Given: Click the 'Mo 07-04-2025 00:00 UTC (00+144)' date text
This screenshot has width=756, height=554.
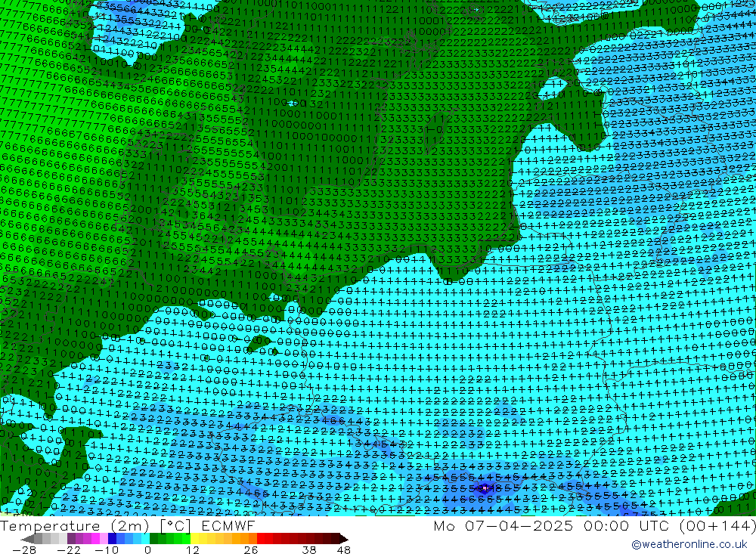Looking at the screenshot, I should (594, 525).
